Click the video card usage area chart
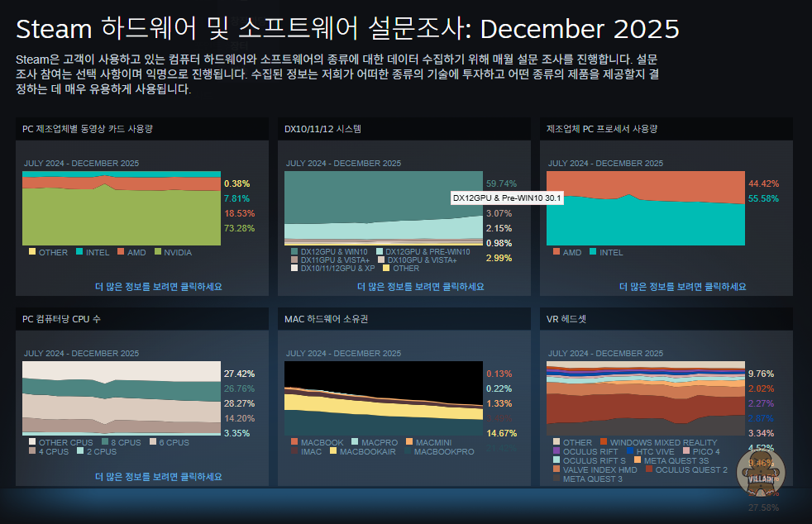Screen dimensions: 812x524 [x=122, y=209]
